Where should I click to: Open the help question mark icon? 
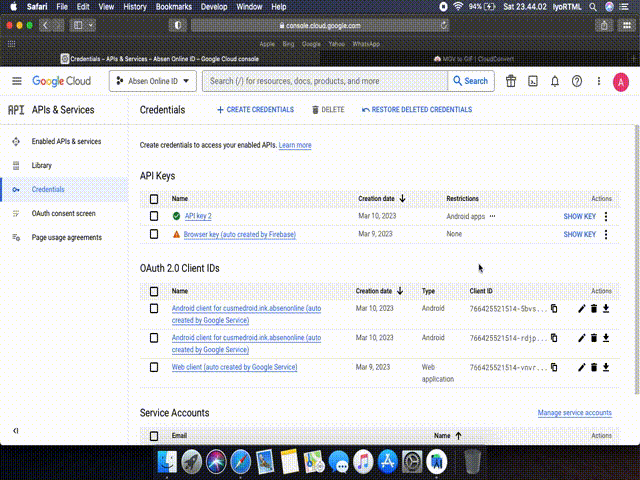click(x=577, y=81)
